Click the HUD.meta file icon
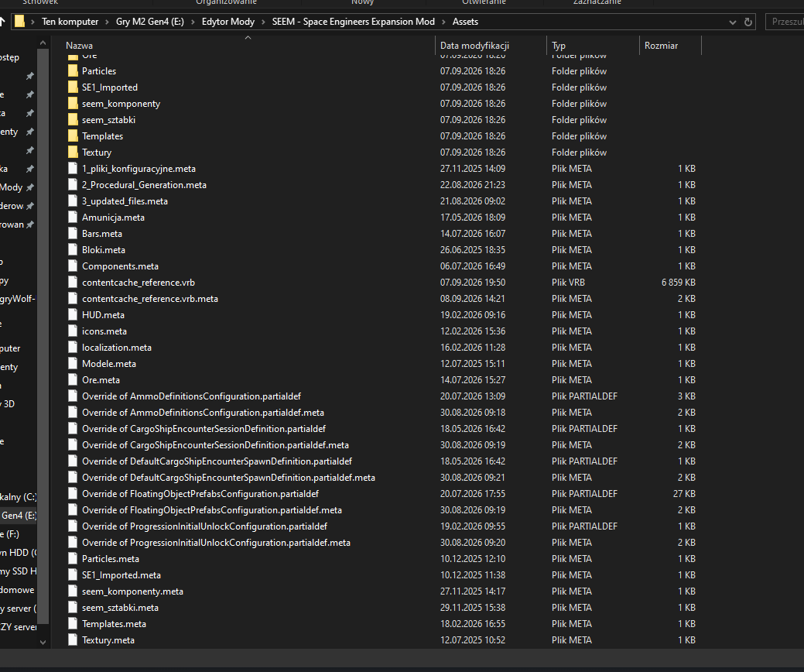This screenshot has width=804, height=672. [x=73, y=315]
